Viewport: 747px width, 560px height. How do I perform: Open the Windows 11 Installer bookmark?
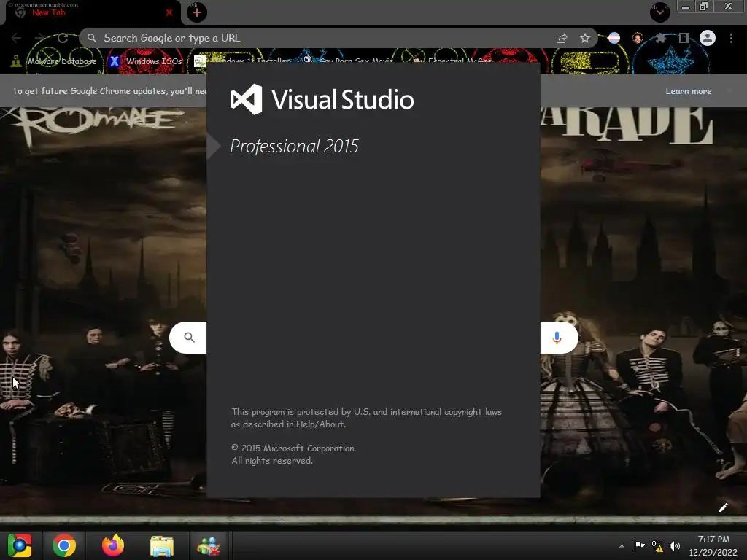(x=242, y=61)
